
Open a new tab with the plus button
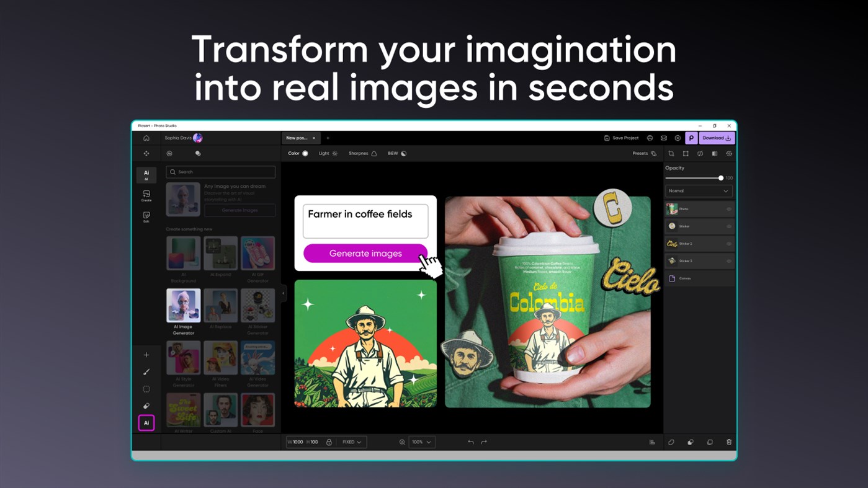coord(328,138)
